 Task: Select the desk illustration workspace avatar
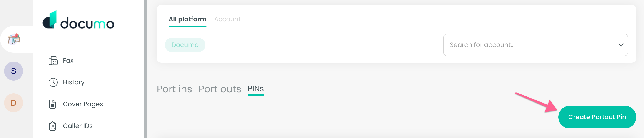[14, 39]
